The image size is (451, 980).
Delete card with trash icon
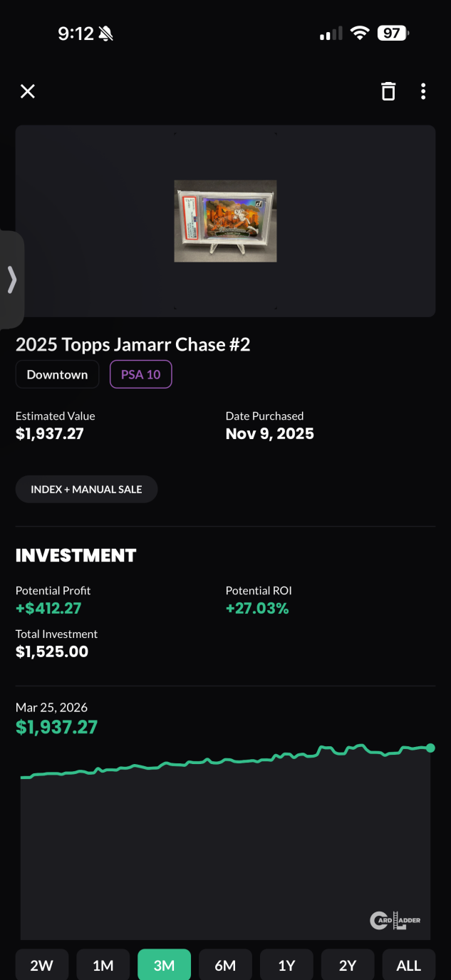388,91
